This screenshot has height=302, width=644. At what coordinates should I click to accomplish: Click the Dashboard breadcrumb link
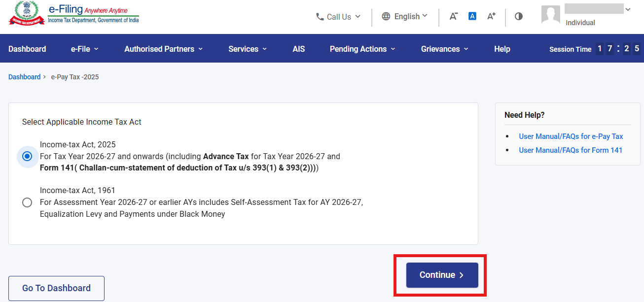(24, 77)
